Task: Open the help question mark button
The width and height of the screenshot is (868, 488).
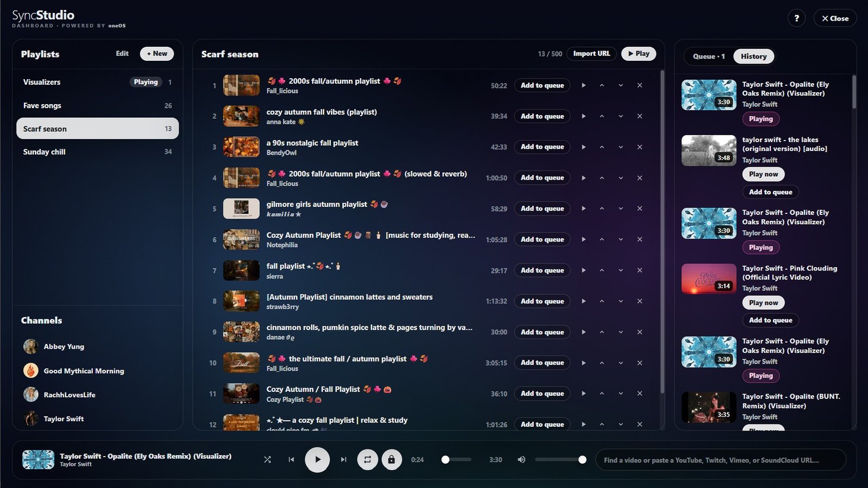Action: coord(796,18)
